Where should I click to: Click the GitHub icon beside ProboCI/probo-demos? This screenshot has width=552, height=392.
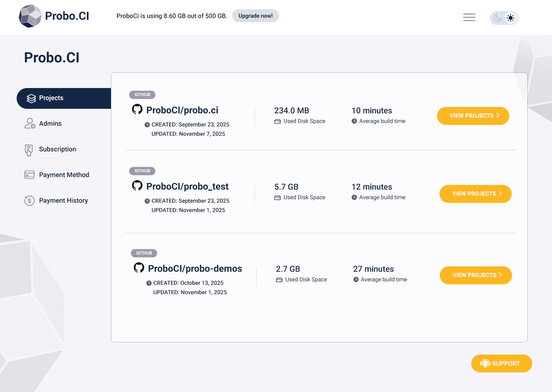coord(139,268)
